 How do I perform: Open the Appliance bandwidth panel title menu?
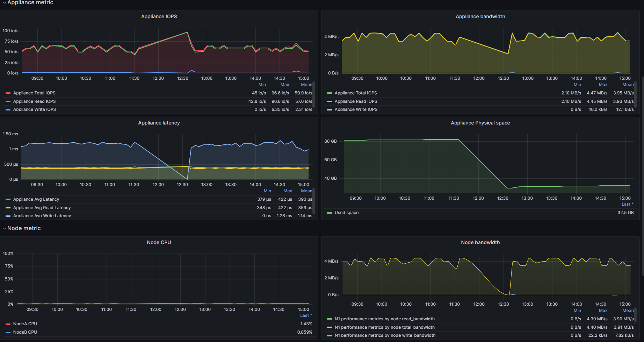coord(480,16)
